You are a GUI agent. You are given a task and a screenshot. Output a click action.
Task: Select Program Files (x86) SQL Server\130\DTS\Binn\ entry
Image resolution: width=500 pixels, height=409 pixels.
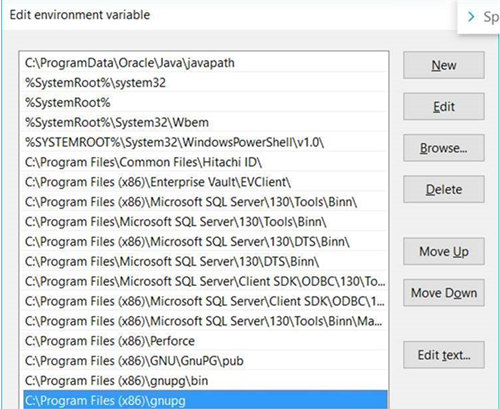[x=205, y=241]
